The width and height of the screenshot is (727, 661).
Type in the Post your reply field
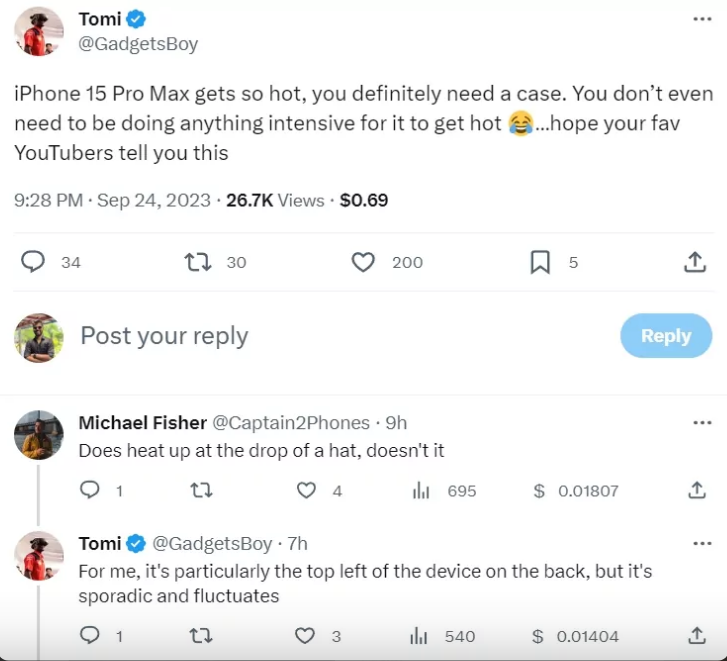pyautogui.click(x=300, y=336)
